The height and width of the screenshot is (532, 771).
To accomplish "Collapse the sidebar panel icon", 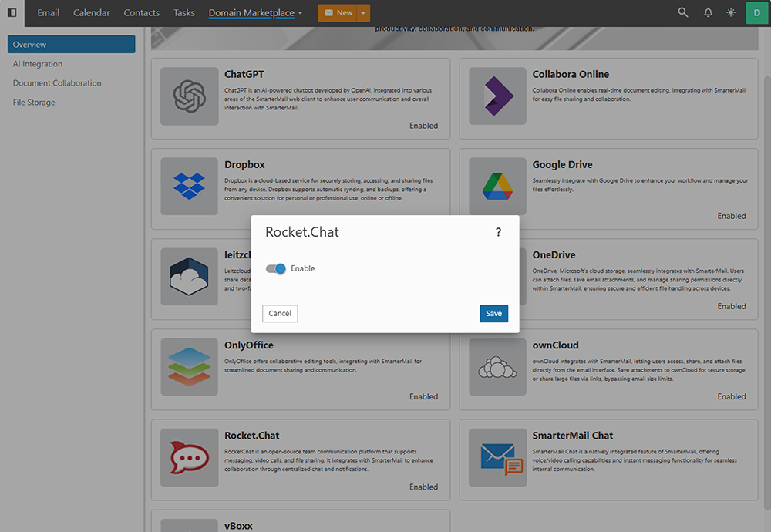I will (12, 13).
